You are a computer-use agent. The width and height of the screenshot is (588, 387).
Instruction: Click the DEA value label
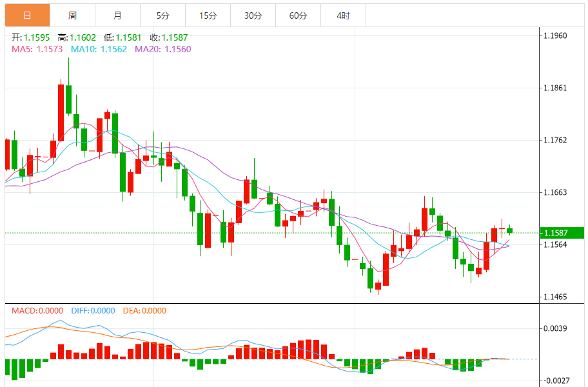tap(144, 310)
